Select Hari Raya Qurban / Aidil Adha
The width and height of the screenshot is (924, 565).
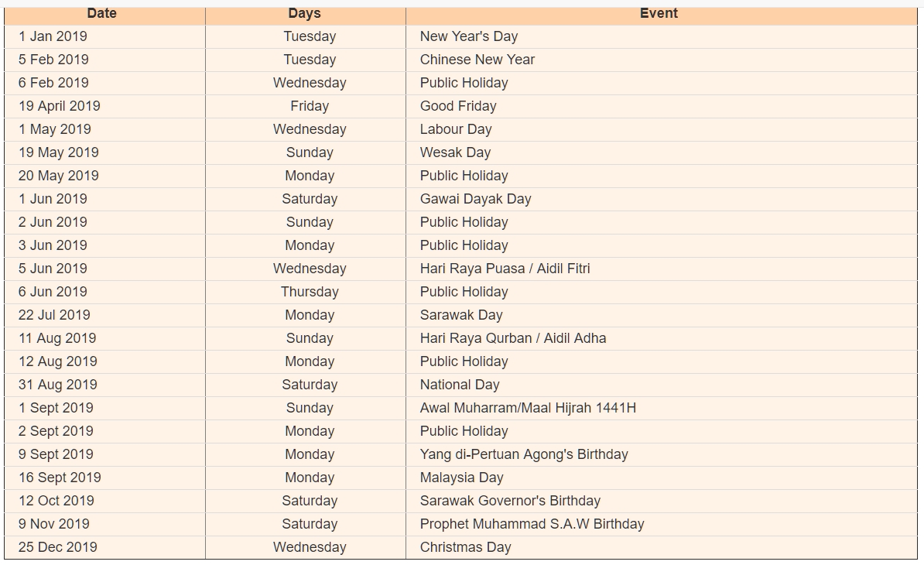513,338
